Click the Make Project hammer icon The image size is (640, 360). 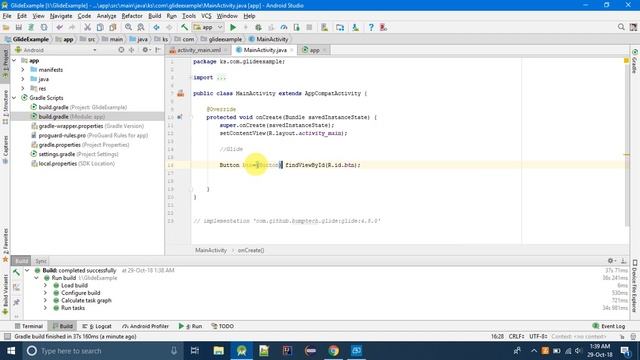pyautogui.click(x=184, y=27)
